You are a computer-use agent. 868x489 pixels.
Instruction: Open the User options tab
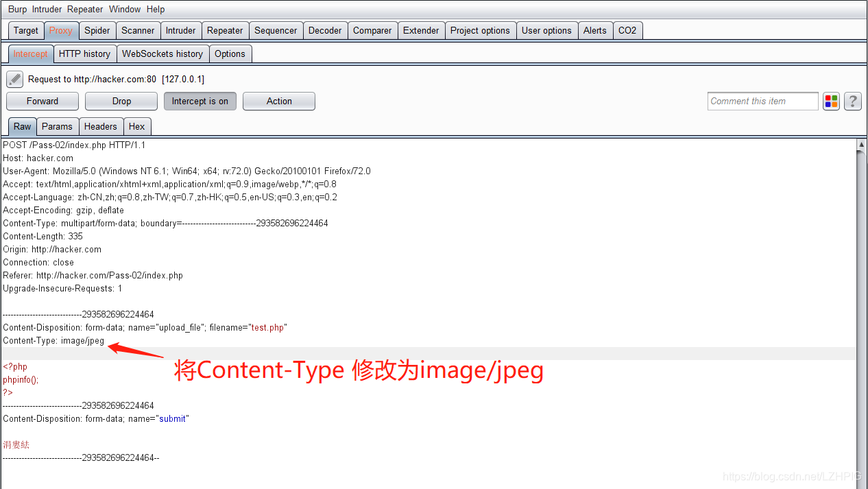pyautogui.click(x=546, y=31)
